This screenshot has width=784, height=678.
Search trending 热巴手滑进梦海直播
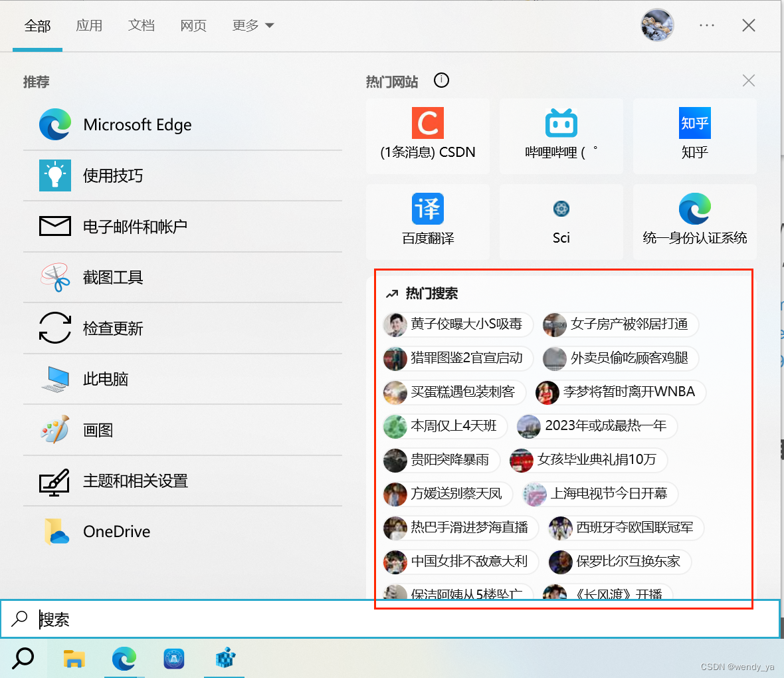(x=460, y=528)
